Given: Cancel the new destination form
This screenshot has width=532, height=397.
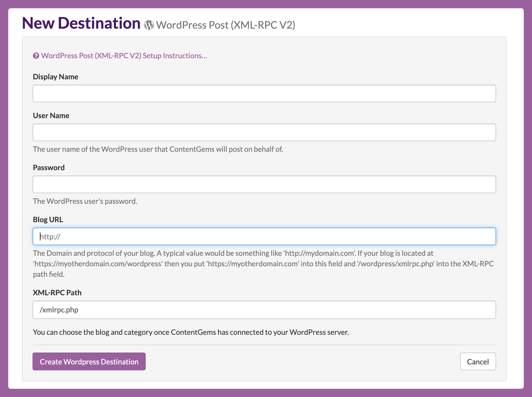Looking at the screenshot, I should [x=478, y=361].
